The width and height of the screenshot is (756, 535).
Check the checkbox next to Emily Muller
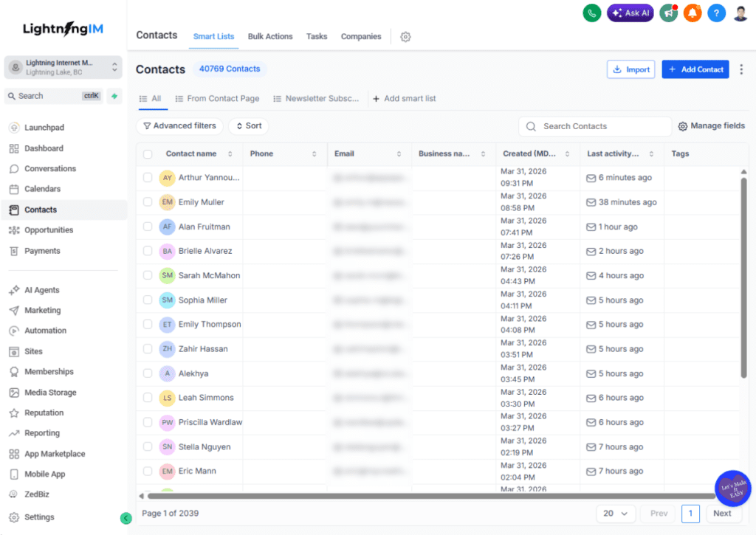click(x=146, y=201)
